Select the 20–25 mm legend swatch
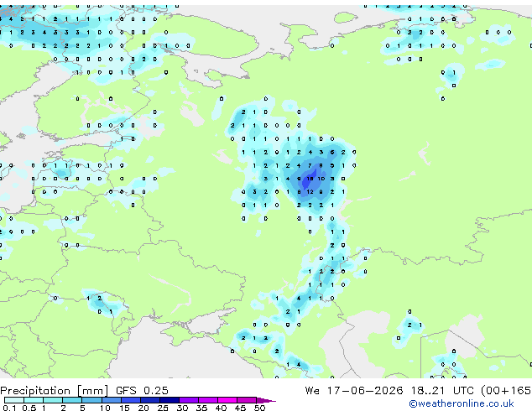Screen dimensions: 532x411 (x=149, y=400)
